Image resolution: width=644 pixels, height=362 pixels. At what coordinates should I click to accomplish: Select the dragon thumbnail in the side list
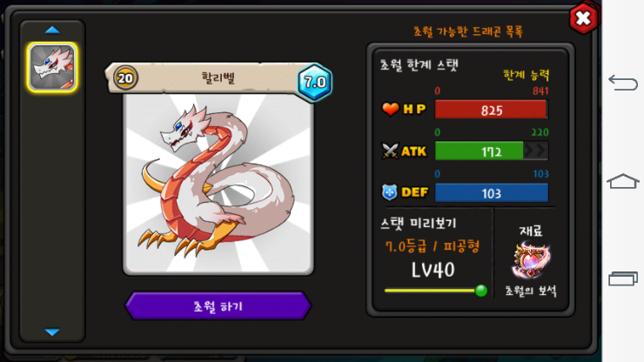pyautogui.click(x=52, y=67)
